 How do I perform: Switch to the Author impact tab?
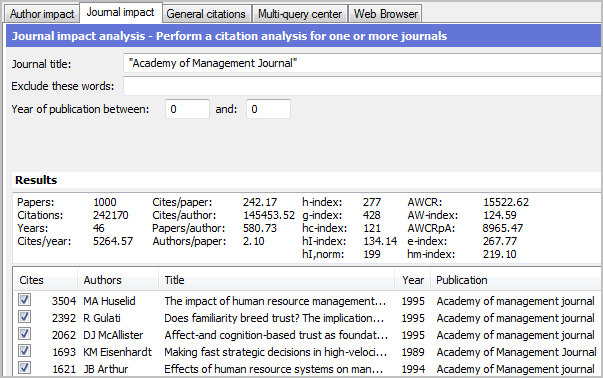click(42, 14)
